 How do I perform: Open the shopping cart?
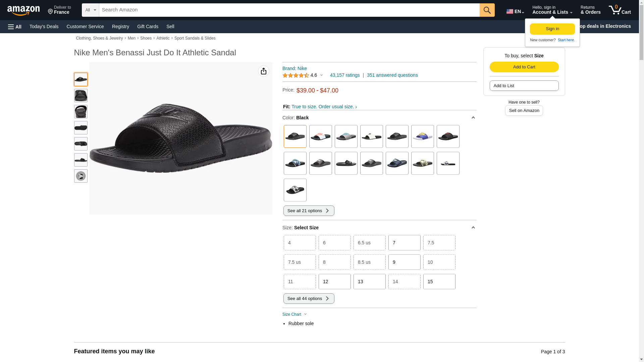(620, 10)
